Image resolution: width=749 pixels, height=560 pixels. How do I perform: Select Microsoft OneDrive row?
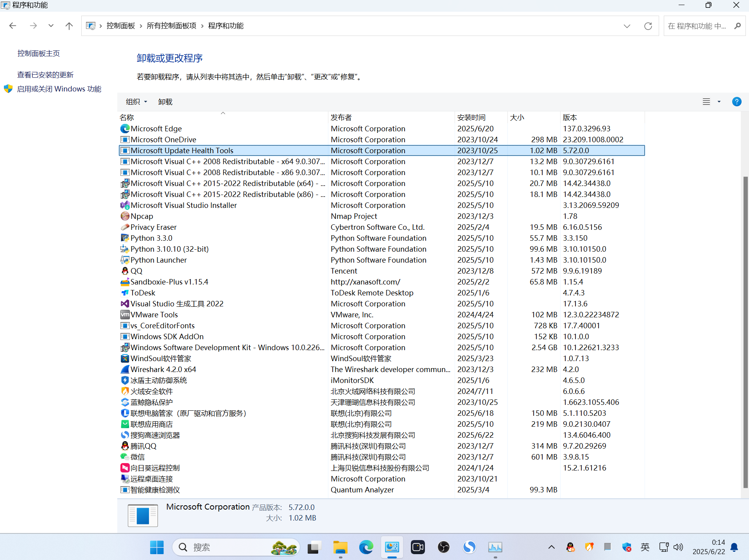pyautogui.click(x=382, y=140)
